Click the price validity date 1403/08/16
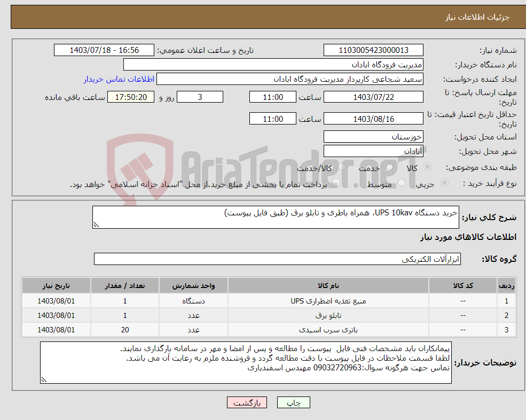The width and height of the screenshot is (526, 420). pos(373,119)
